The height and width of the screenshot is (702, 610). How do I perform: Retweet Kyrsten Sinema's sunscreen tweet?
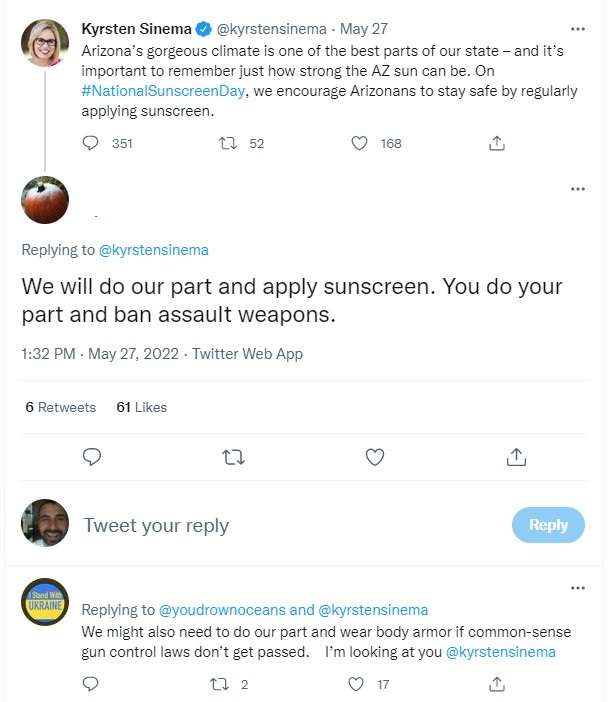(226, 143)
